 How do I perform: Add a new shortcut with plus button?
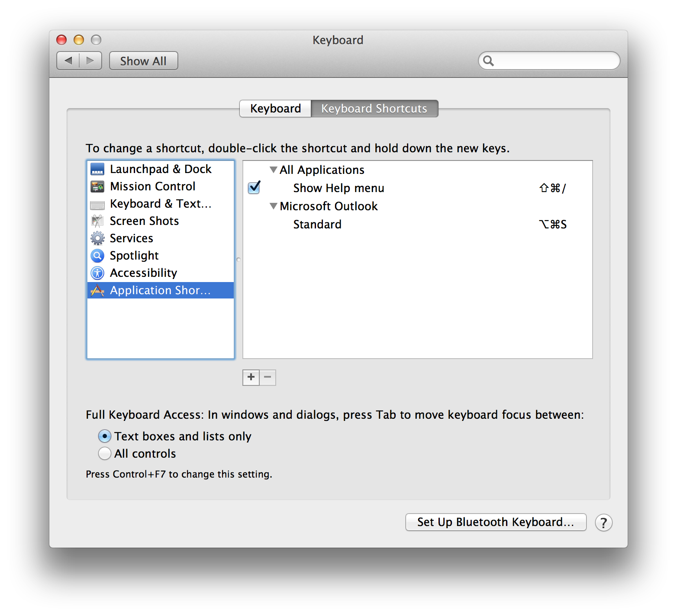pos(251,377)
